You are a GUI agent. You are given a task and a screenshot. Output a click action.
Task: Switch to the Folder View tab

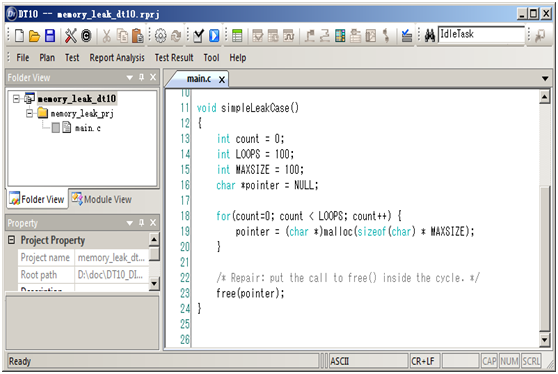pyautogui.click(x=37, y=199)
